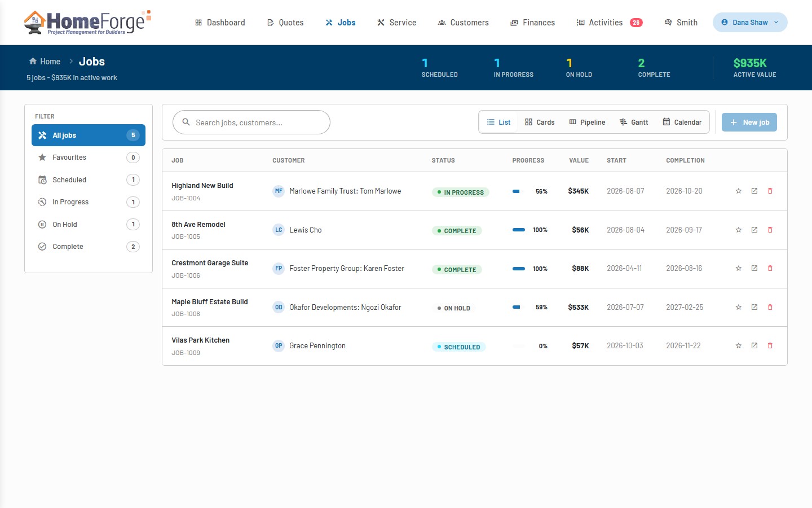Open Maple Bluff Estate Build link icon
This screenshot has width=812, height=508.
click(754, 307)
